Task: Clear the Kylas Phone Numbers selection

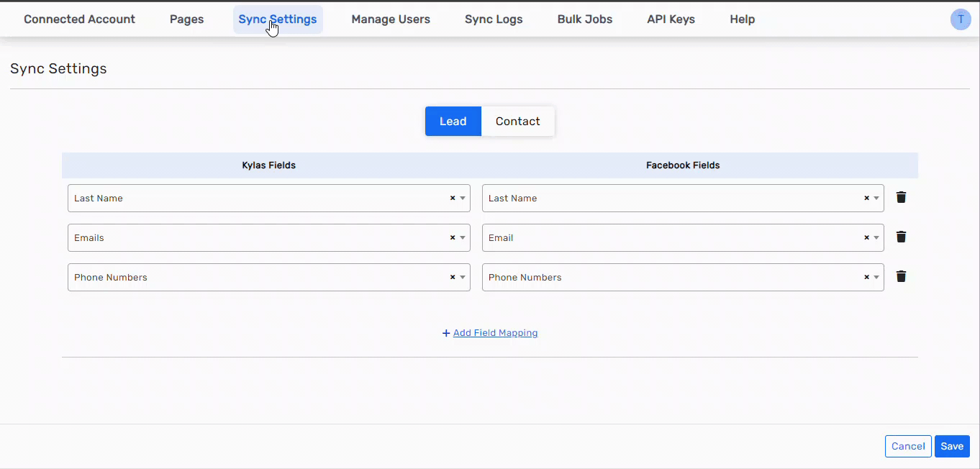Action: (453, 277)
